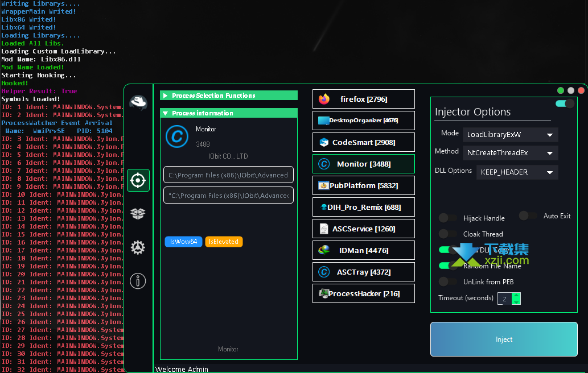Disable Random File Name
The image size is (588, 373).
click(448, 266)
